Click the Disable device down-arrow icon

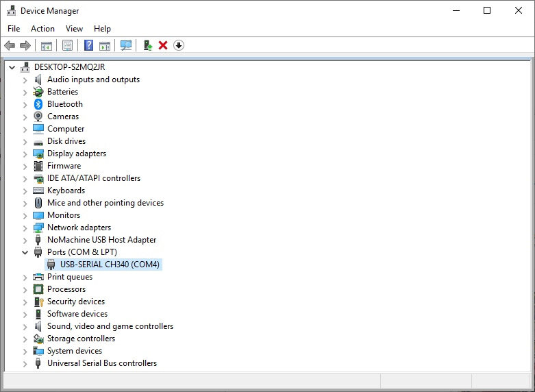179,45
